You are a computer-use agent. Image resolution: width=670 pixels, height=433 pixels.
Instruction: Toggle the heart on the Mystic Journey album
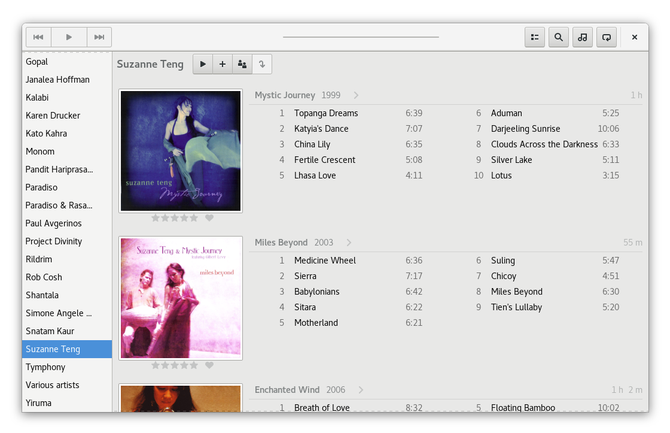tap(209, 218)
